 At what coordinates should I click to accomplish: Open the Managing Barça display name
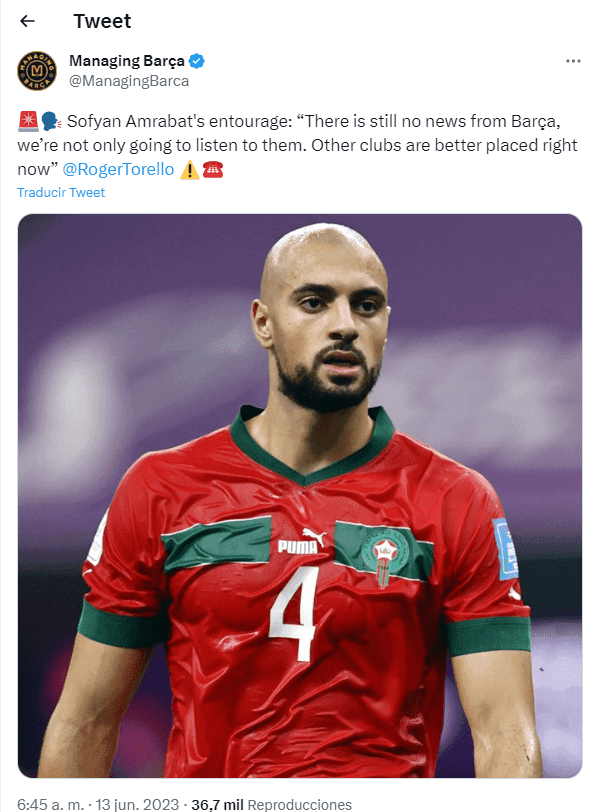tap(127, 61)
